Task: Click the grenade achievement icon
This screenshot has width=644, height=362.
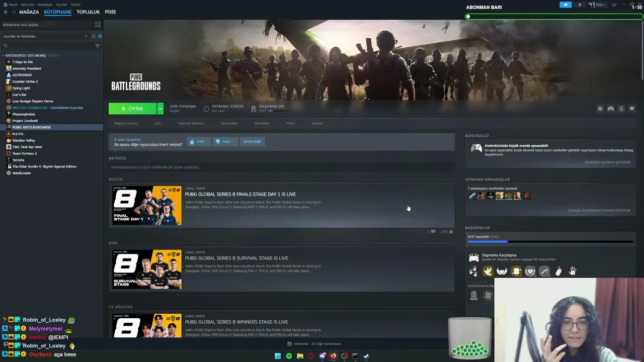Action: coord(558,271)
